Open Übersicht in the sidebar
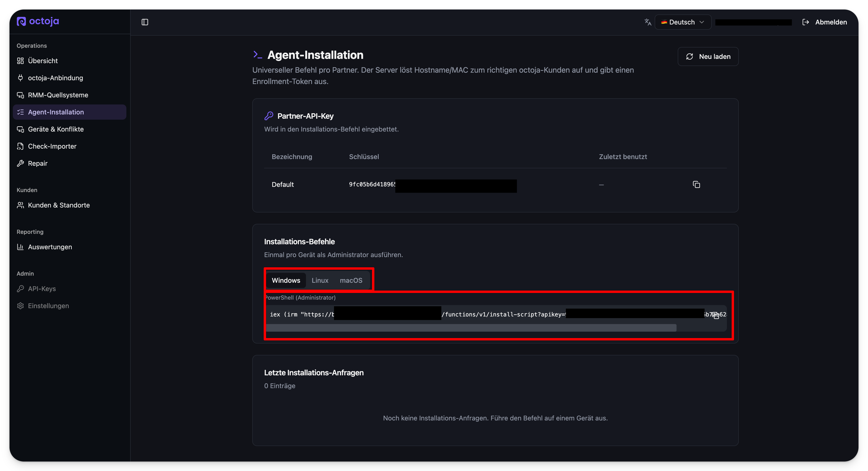Screen dimensions: 868x471 coord(69,61)
